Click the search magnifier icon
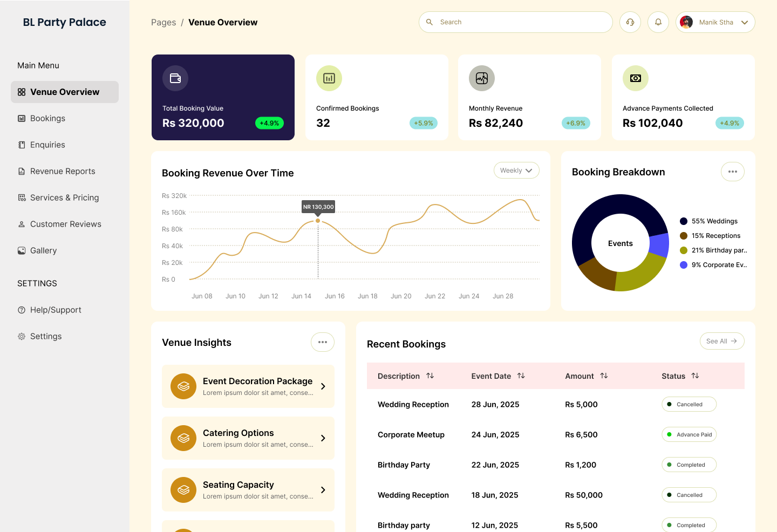The height and width of the screenshot is (532, 777). click(429, 22)
